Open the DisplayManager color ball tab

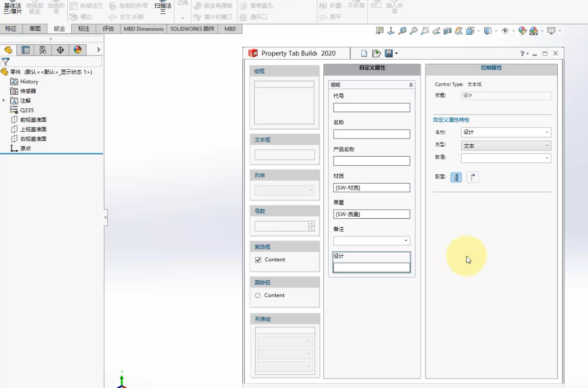[x=78, y=50]
